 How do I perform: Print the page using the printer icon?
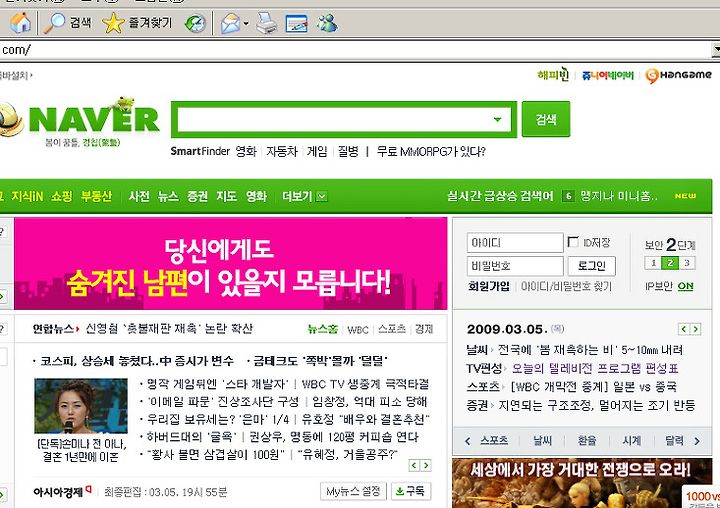click(266, 23)
